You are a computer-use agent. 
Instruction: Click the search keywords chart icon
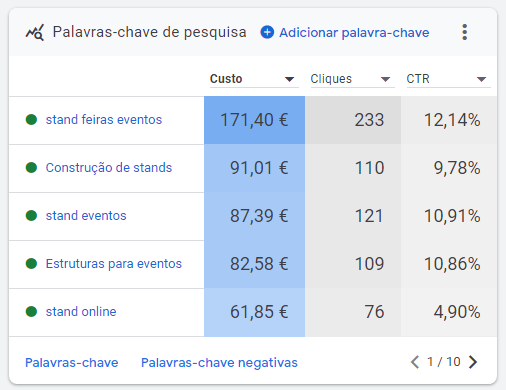(x=35, y=33)
